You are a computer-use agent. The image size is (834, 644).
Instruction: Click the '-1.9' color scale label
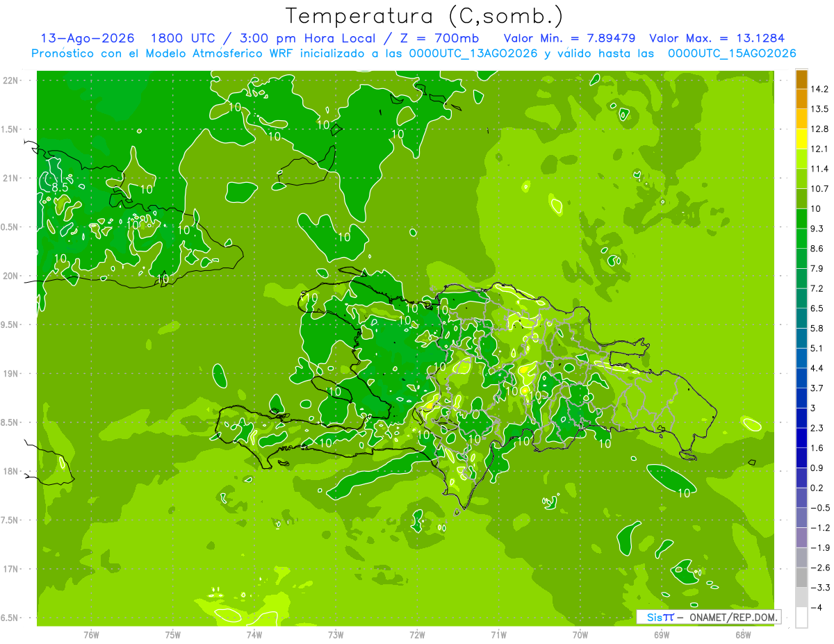[820, 547]
